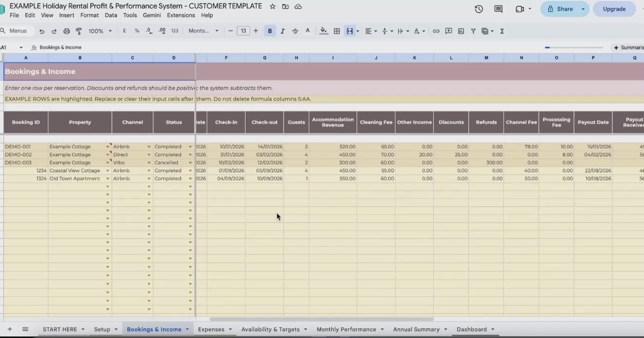Open horizontal align dropdown
The width and height of the screenshot is (644, 338).
click(x=371, y=31)
